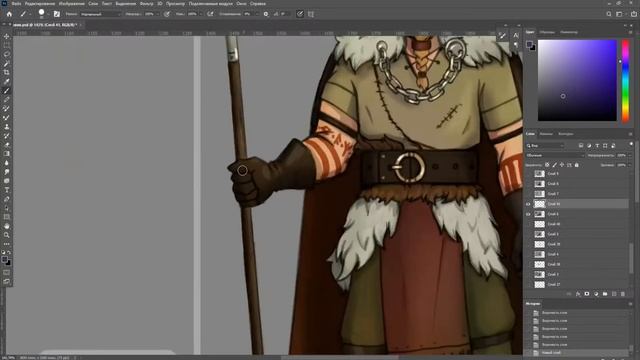Hide the selected Слой 41 layer
The image size is (640, 360).
(x=528, y=204)
